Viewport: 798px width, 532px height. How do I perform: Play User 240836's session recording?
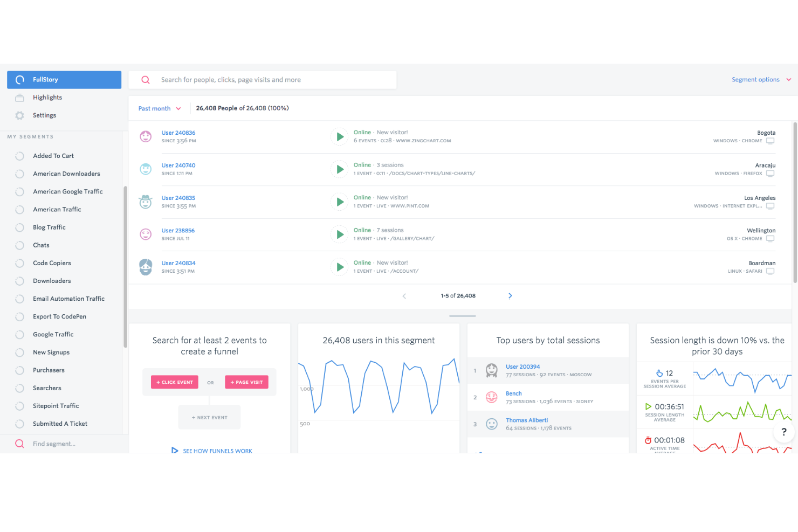[339, 136]
